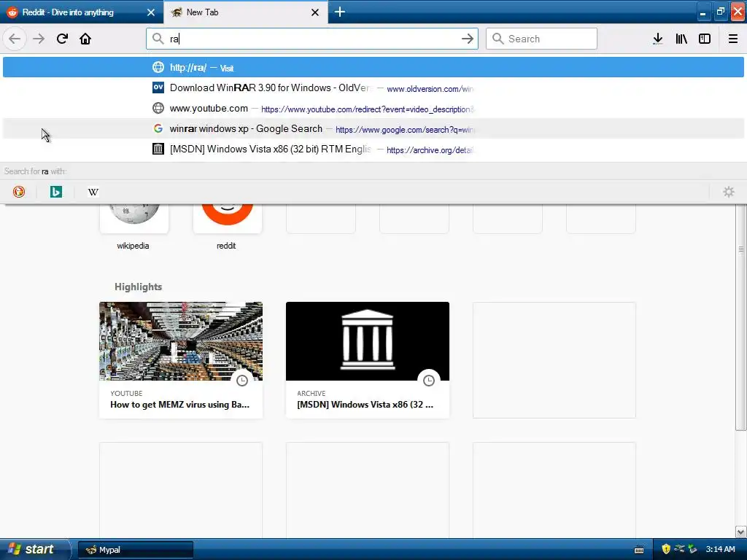Search with the Wikipedia engine icon
Viewport: 747px width, 560px height.
(93, 192)
